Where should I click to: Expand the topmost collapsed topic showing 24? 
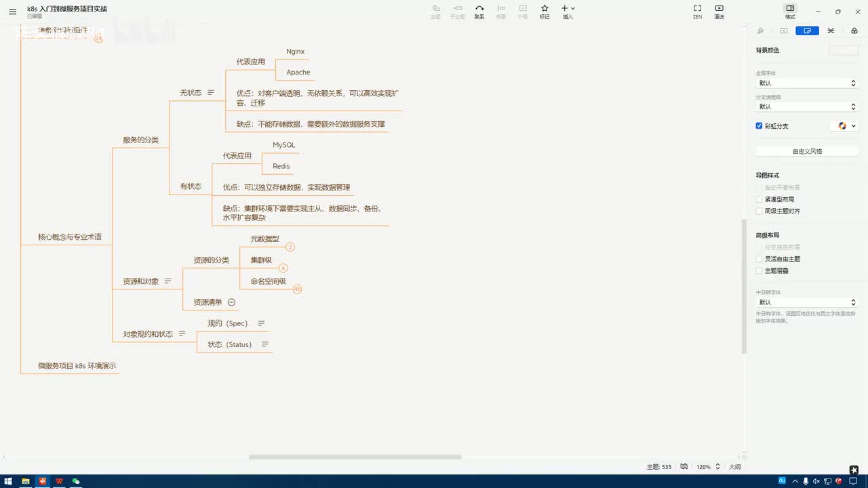pyautogui.click(x=98, y=39)
